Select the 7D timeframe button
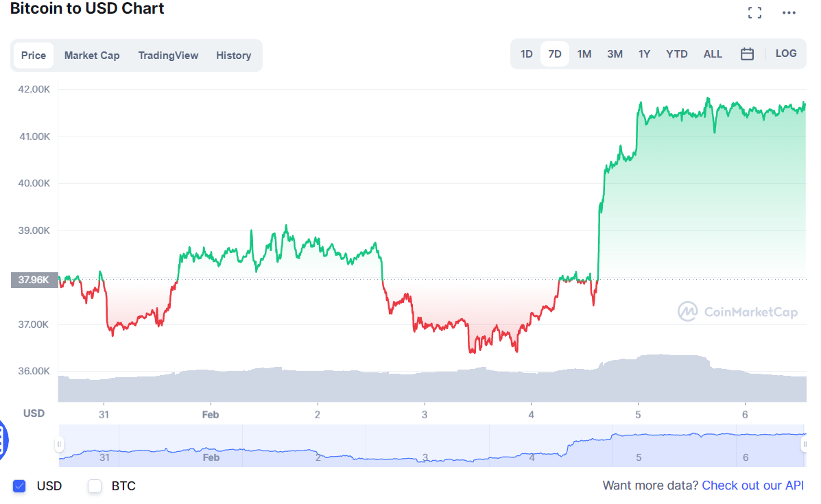Screen dimensions: 821x504 point(555,53)
